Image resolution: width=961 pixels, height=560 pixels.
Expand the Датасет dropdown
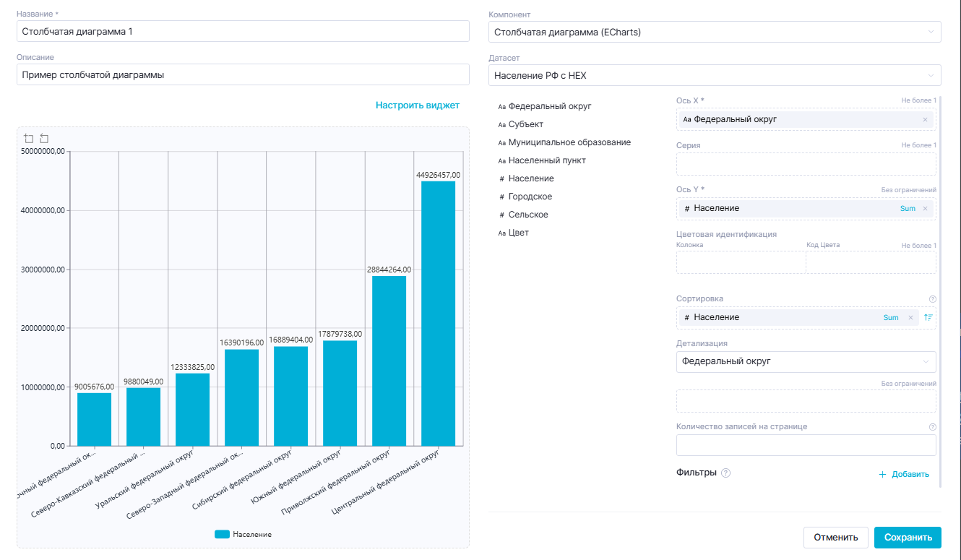714,75
